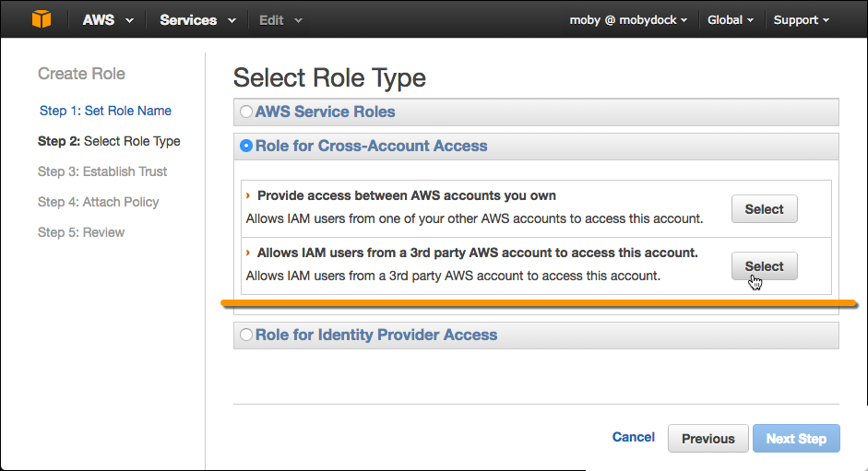
Task: Select the AWS Service Roles radio button
Action: pos(246,112)
